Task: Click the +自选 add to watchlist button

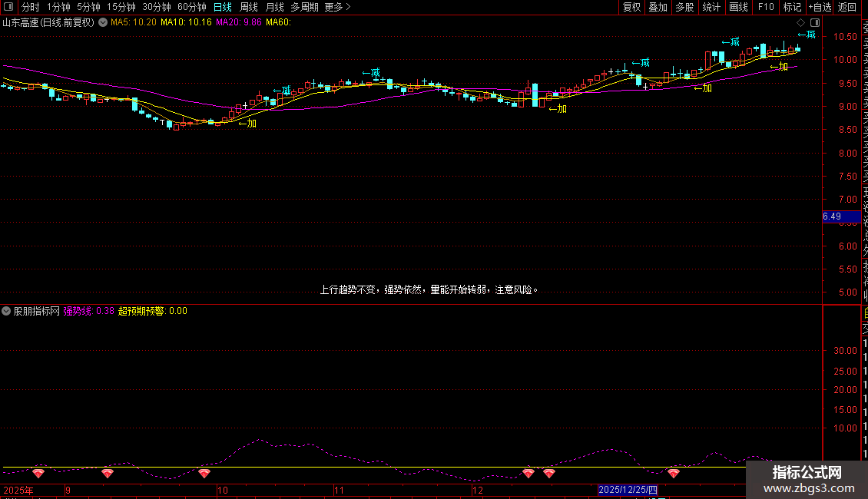Action: (x=820, y=7)
